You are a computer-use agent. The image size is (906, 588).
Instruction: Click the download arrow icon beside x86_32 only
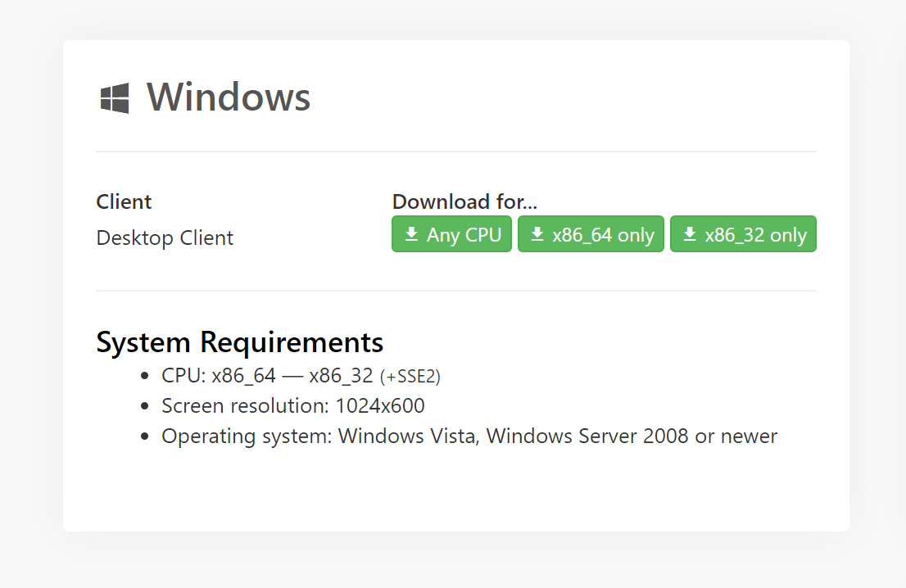click(690, 235)
